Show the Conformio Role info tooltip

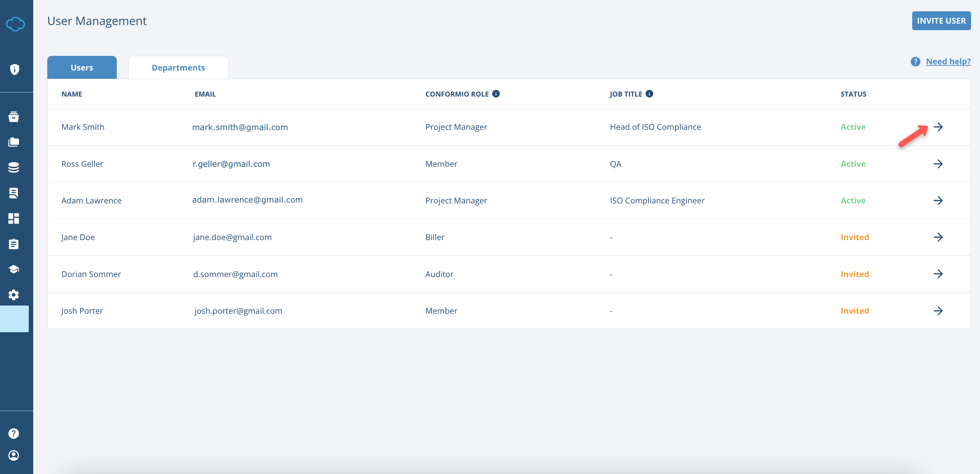point(496,93)
